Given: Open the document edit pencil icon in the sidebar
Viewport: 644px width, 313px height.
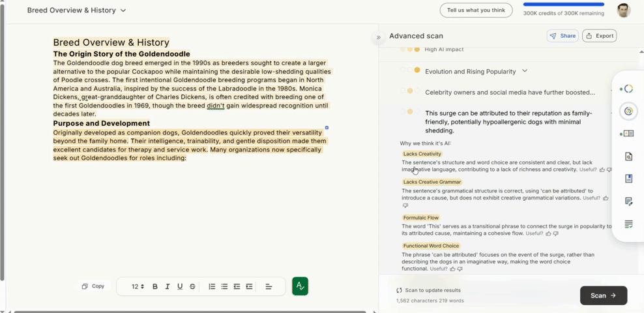Looking at the screenshot, I should point(628,201).
